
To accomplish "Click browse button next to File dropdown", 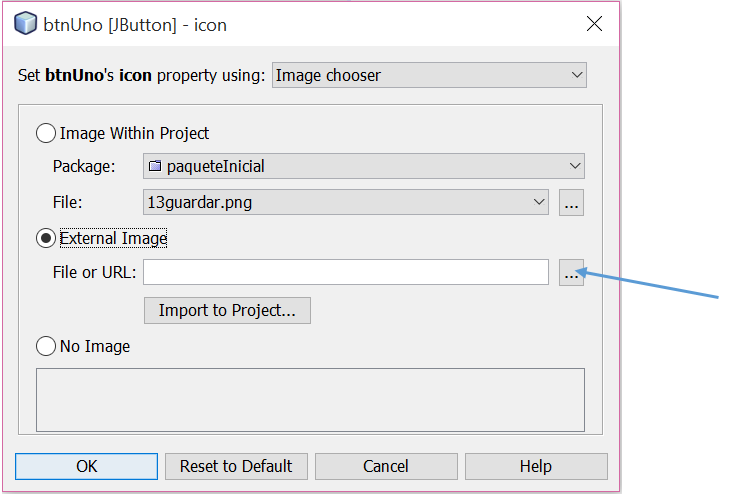I will coord(571,202).
